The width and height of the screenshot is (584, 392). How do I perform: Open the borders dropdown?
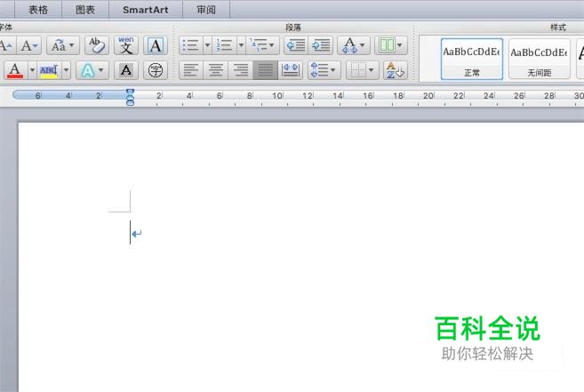[x=363, y=70]
